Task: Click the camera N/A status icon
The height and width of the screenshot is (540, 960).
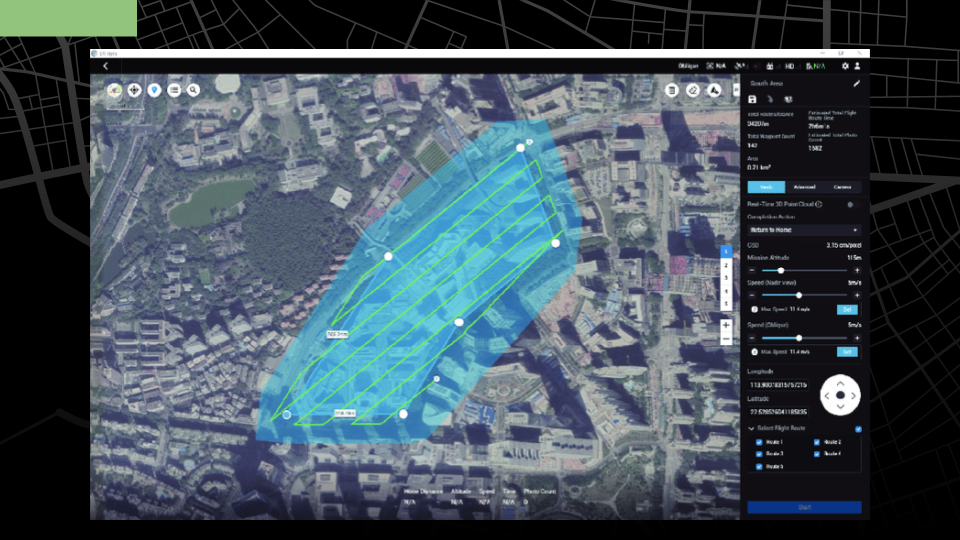Action: click(716, 66)
